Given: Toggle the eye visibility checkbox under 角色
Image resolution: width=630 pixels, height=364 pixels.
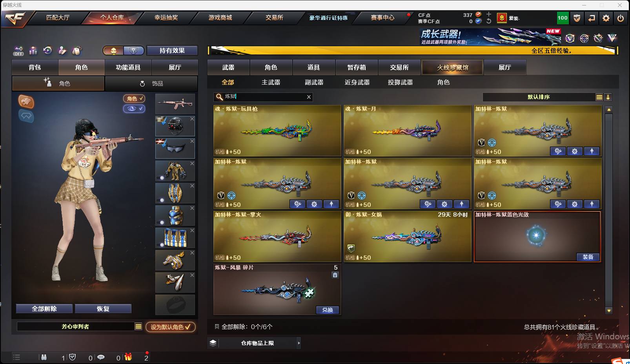Looking at the screenshot, I should click(134, 109).
